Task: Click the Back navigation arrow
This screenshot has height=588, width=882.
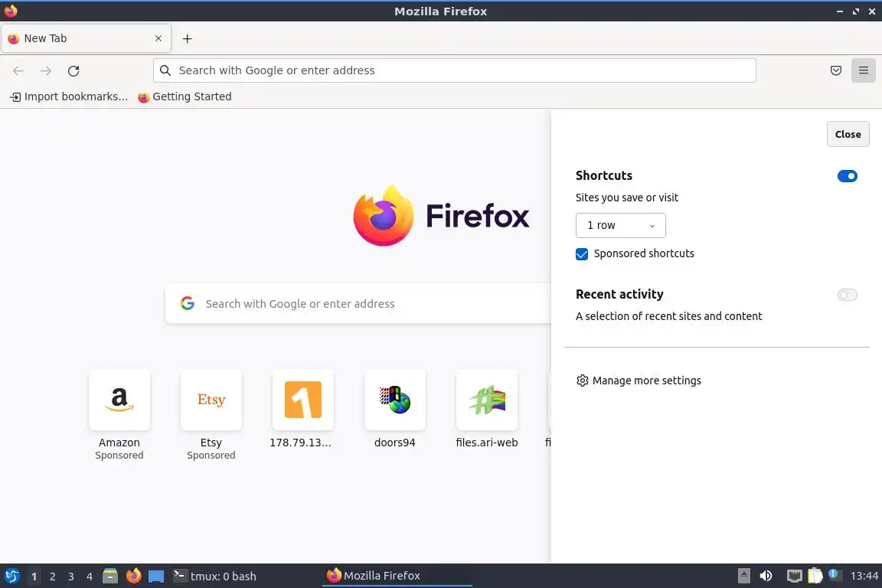Action: pos(18,71)
